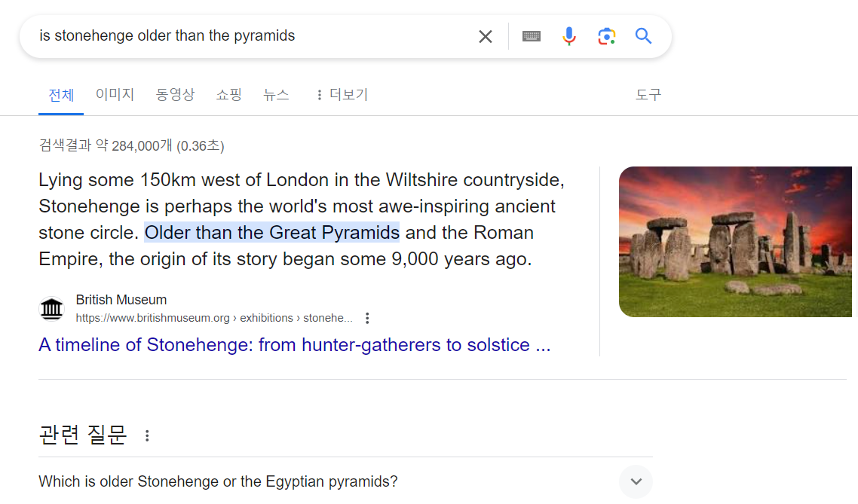This screenshot has height=504, width=858.
Task: Open the three-dot menu next to British Museum URL
Action: coord(367,318)
